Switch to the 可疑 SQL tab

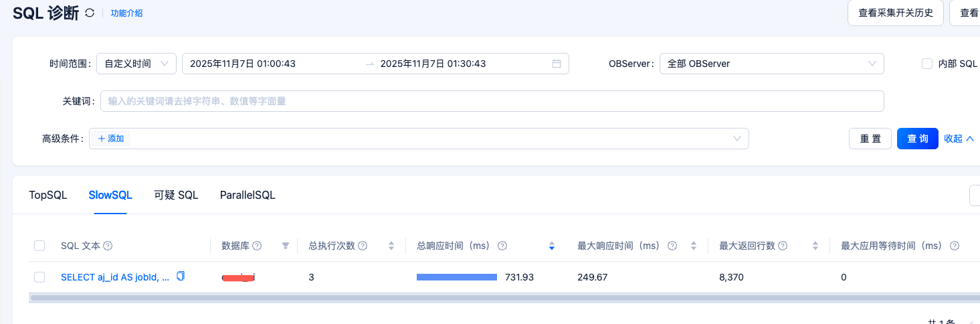coord(176,195)
